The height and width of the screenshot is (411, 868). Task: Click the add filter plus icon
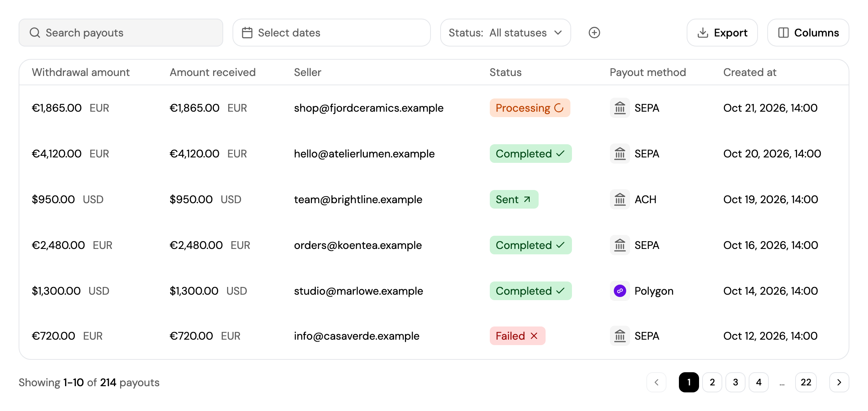pos(594,33)
